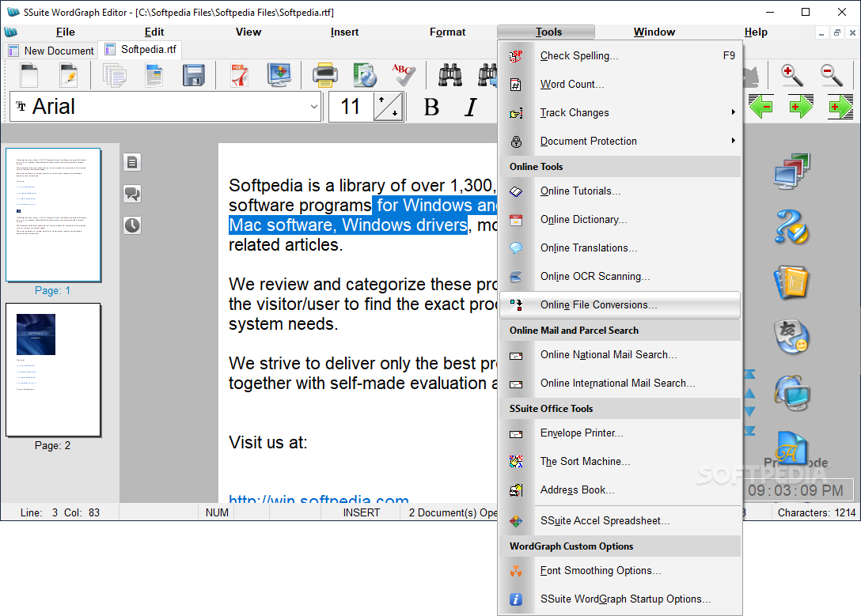Click the font size up/down stepper

[x=389, y=107]
